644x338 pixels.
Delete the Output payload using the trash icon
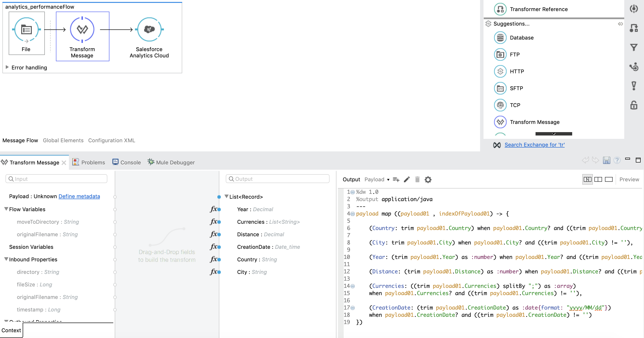coord(417,180)
